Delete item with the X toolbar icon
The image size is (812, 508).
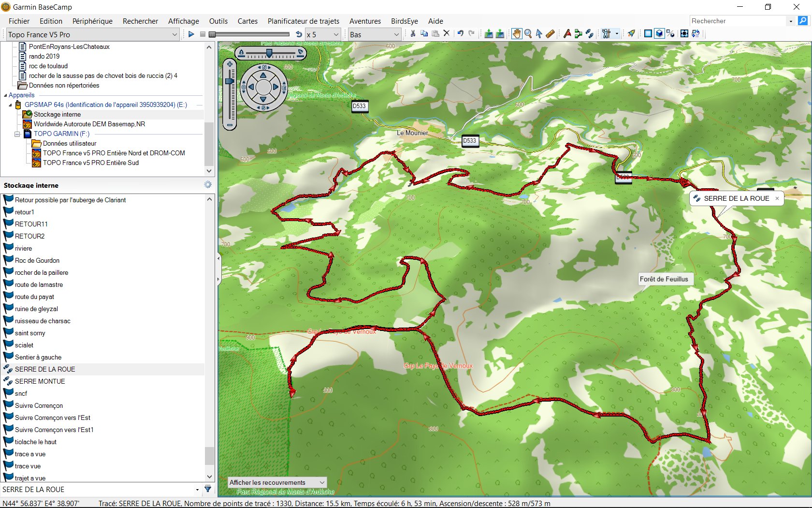(x=447, y=33)
